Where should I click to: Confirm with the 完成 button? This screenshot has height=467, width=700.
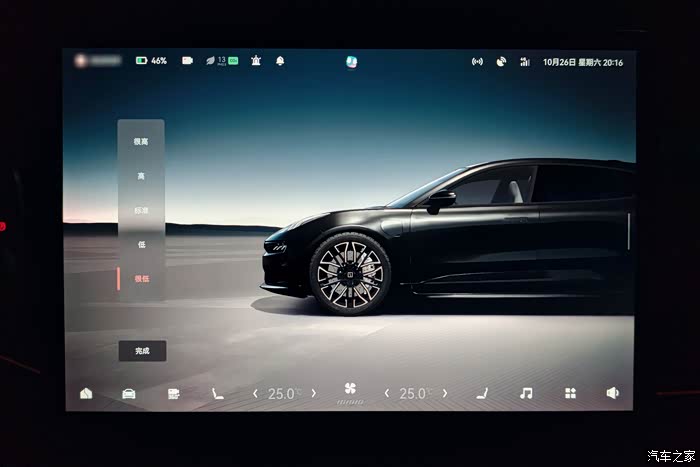pyautogui.click(x=142, y=351)
